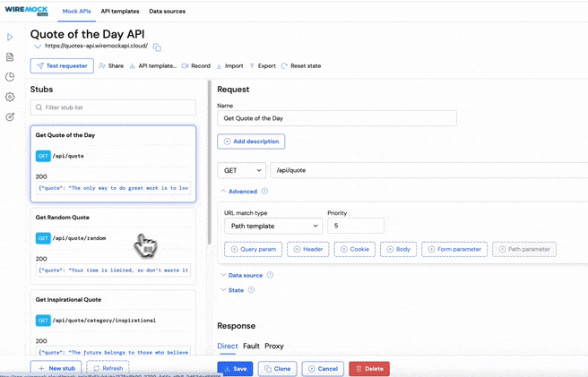Select the Get Random Quote stub

(113, 246)
